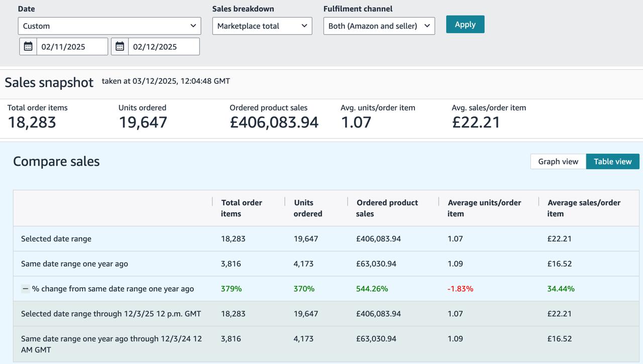Viewport: 643px width, 364px height.
Task: Click the Ordered product sales column header
Action: tap(387, 208)
